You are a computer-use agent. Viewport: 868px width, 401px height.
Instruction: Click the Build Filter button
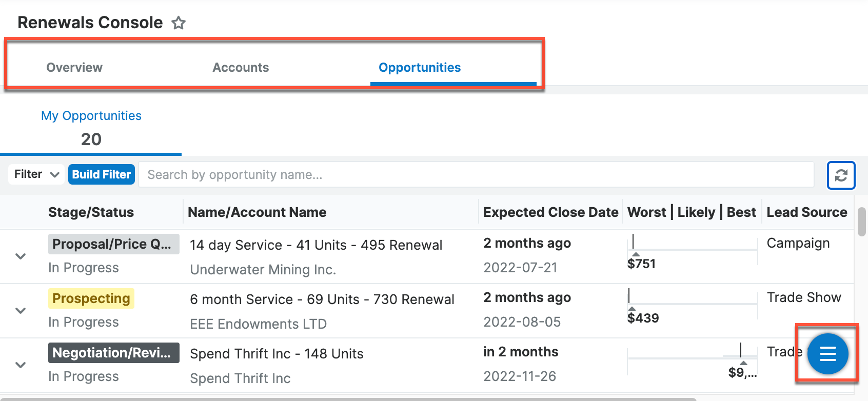click(102, 174)
